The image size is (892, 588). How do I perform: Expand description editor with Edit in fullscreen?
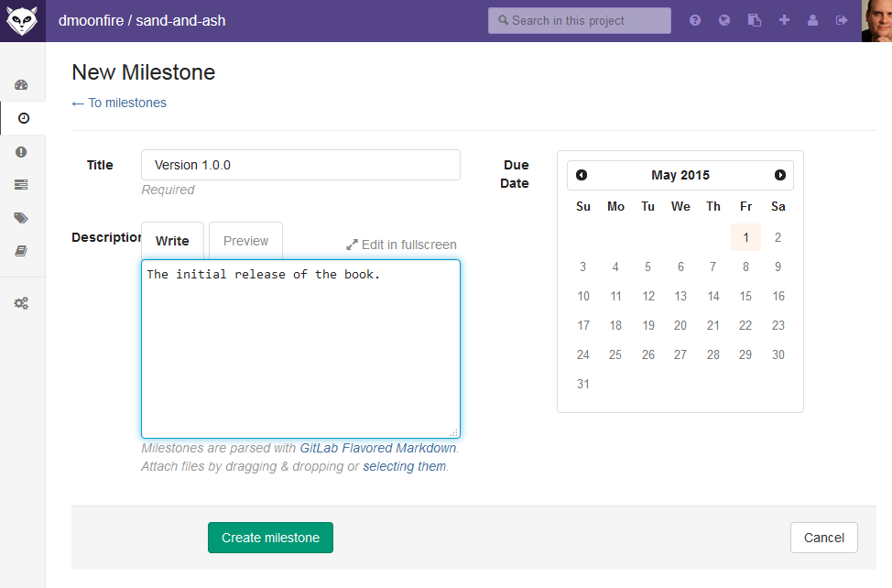coord(401,245)
